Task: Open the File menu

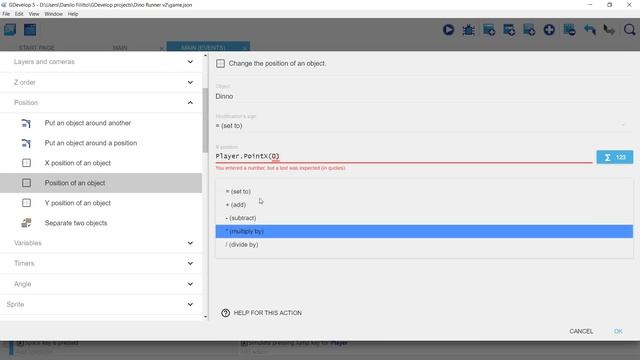Action: click(x=6, y=14)
